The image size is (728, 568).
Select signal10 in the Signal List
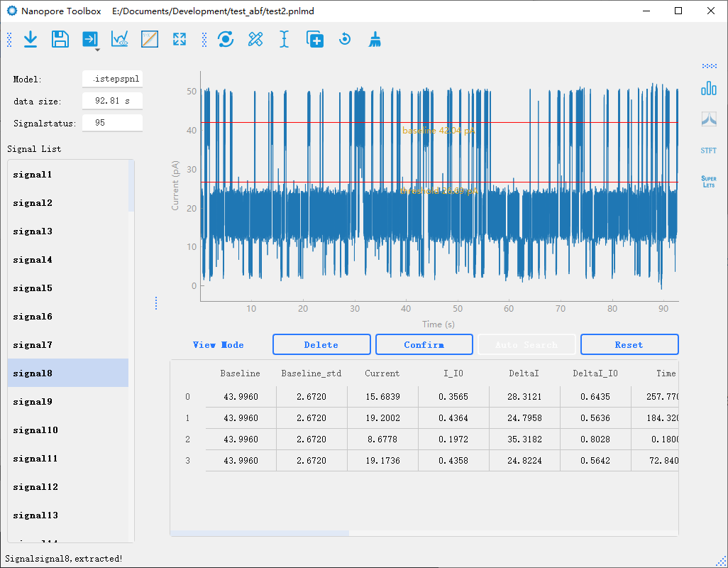click(x=68, y=430)
